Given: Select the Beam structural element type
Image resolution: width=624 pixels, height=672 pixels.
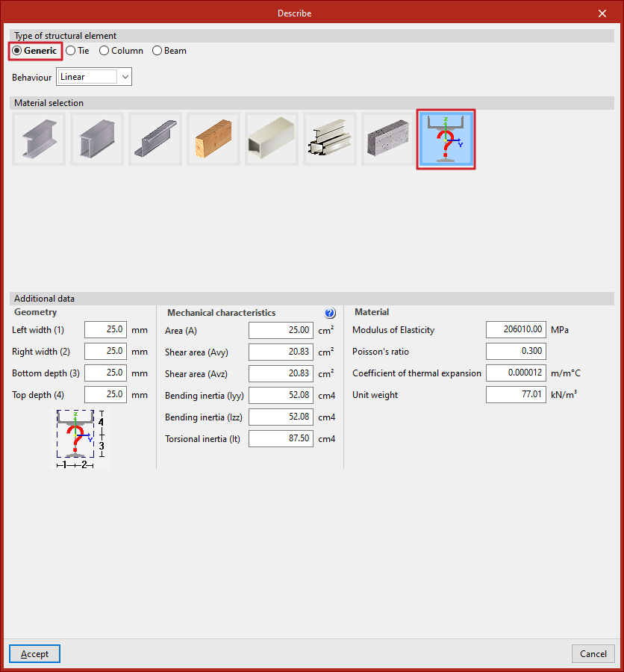Looking at the screenshot, I should pos(169,51).
